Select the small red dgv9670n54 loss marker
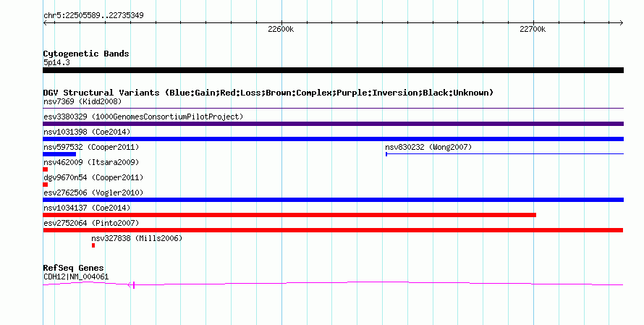644x325 pixels. 45,185
